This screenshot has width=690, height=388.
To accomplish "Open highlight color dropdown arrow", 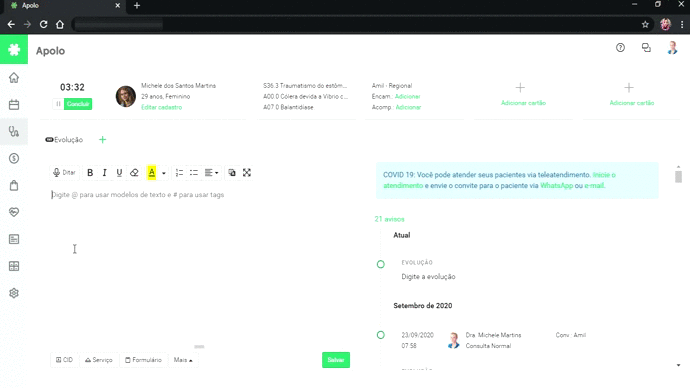I will [x=164, y=173].
